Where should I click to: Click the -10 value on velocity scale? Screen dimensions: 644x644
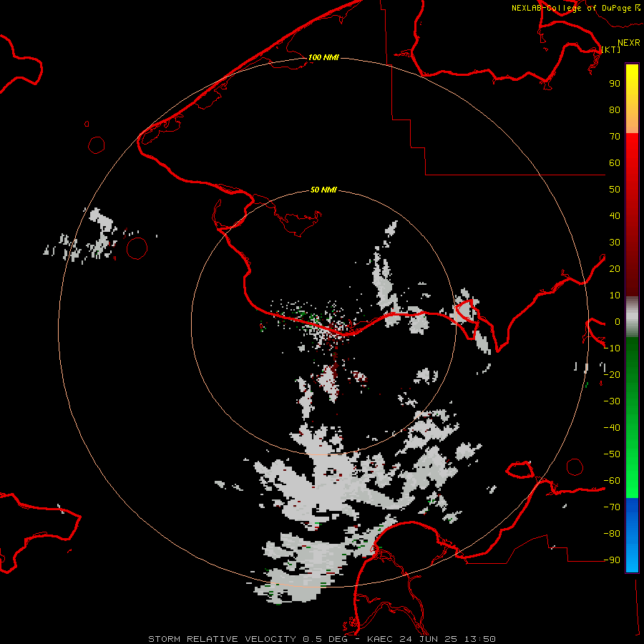(612, 348)
